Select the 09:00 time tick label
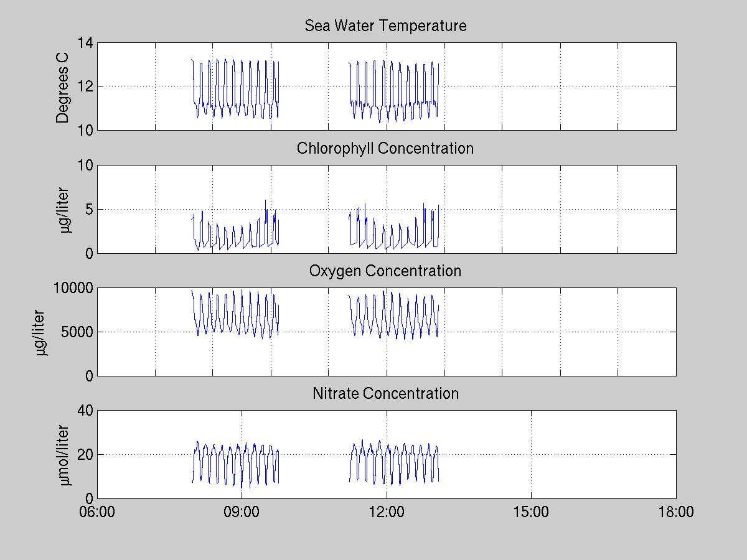747x560 pixels. (x=242, y=512)
